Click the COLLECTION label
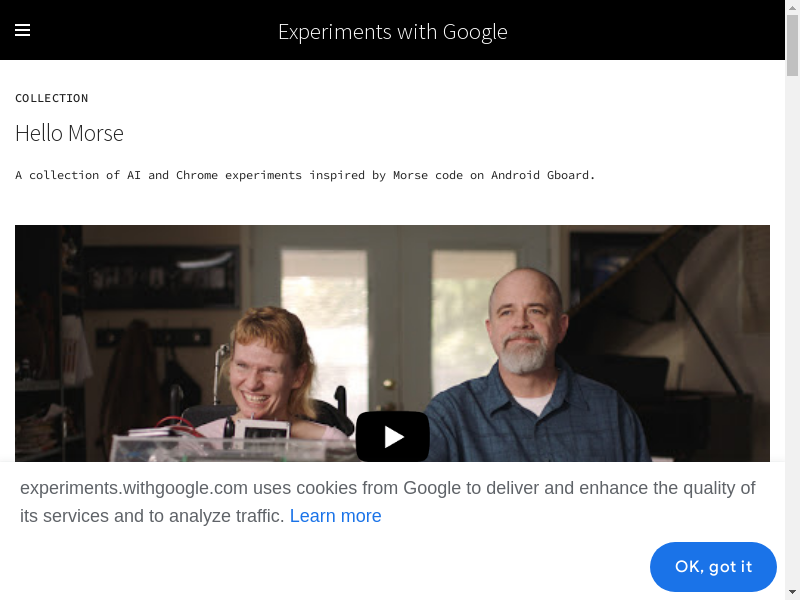 pos(51,98)
